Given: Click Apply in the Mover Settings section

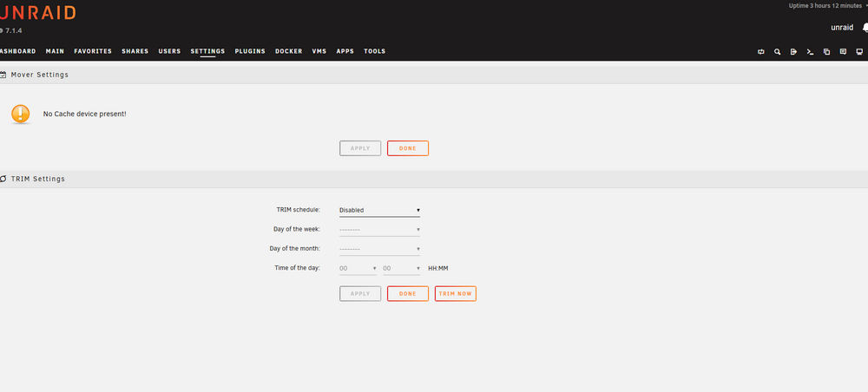Looking at the screenshot, I should [x=360, y=148].
